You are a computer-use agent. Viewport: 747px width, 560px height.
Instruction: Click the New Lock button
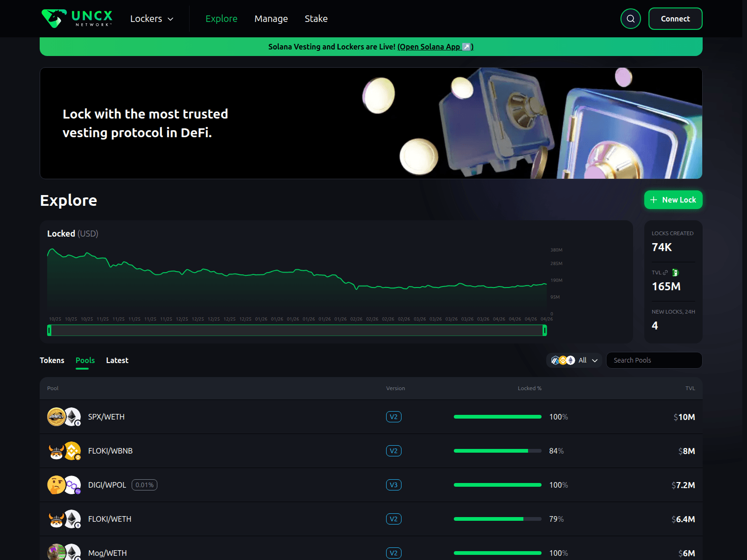(673, 200)
